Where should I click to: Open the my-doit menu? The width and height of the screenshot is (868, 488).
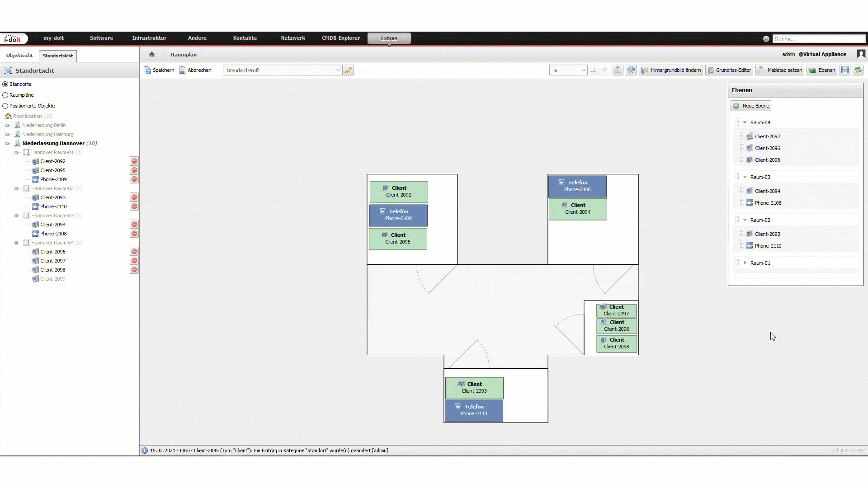point(53,38)
